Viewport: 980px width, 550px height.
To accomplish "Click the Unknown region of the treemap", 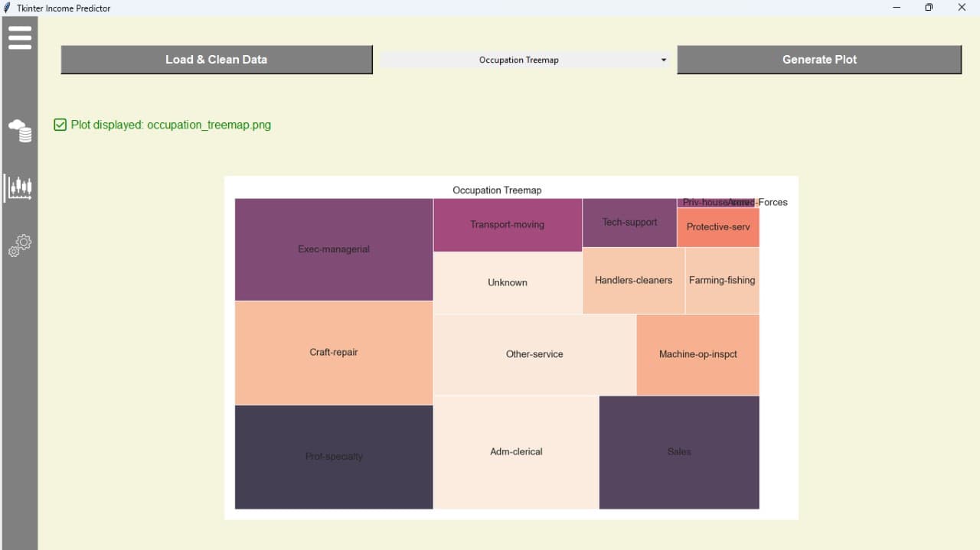I will [x=507, y=282].
